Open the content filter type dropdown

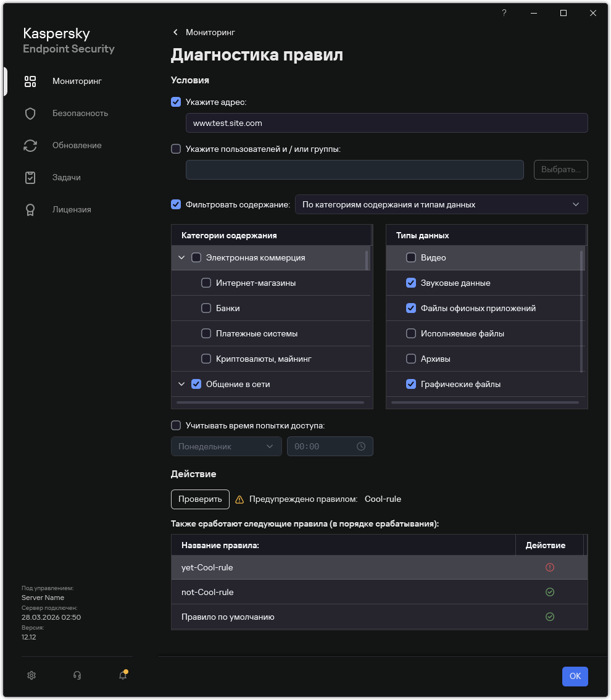click(441, 204)
